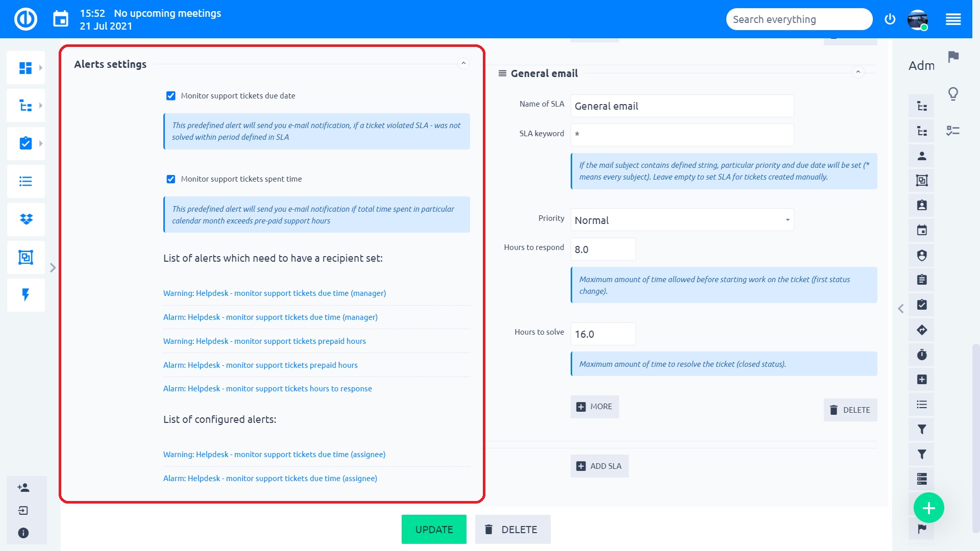Open Alarm monitor due time (manager) alert
Viewport: 980px width, 551px height.
(271, 317)
